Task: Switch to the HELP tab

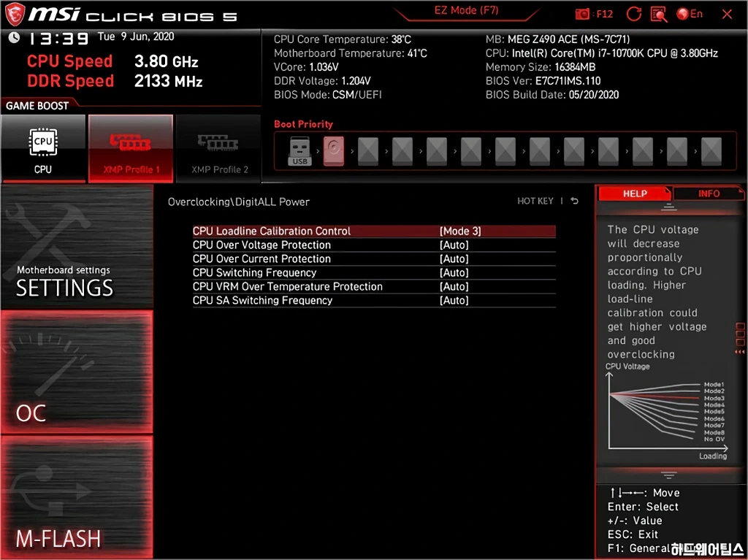Action: [635, 193]
